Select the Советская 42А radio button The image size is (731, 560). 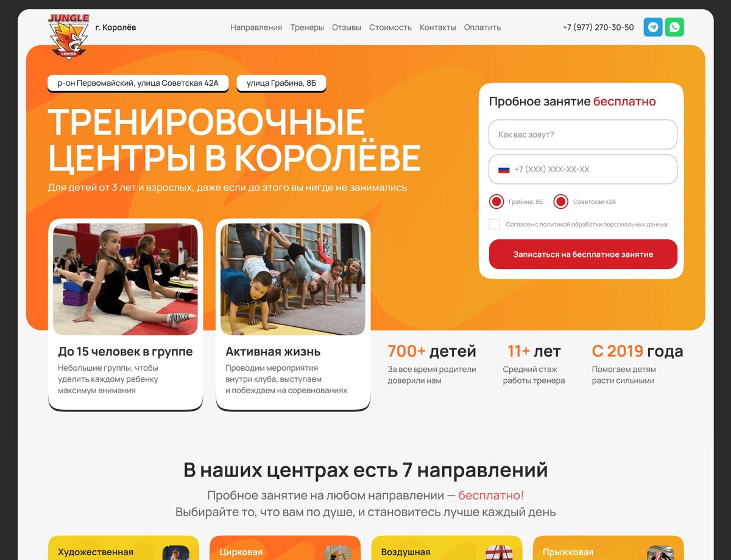pyautogui.click(x=561, y=201)
